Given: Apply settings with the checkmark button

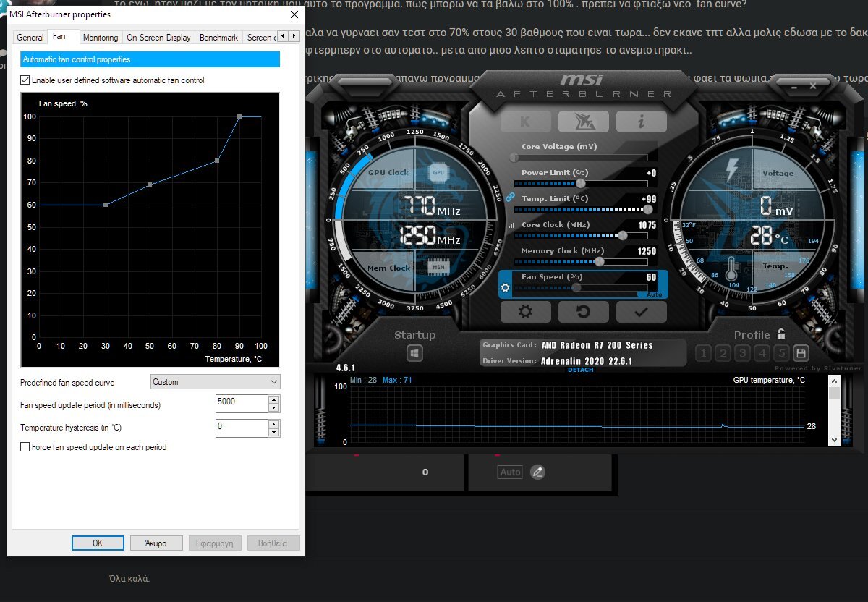Looking at the screenshot, I should pyautogui.click(x=641, y=312).
